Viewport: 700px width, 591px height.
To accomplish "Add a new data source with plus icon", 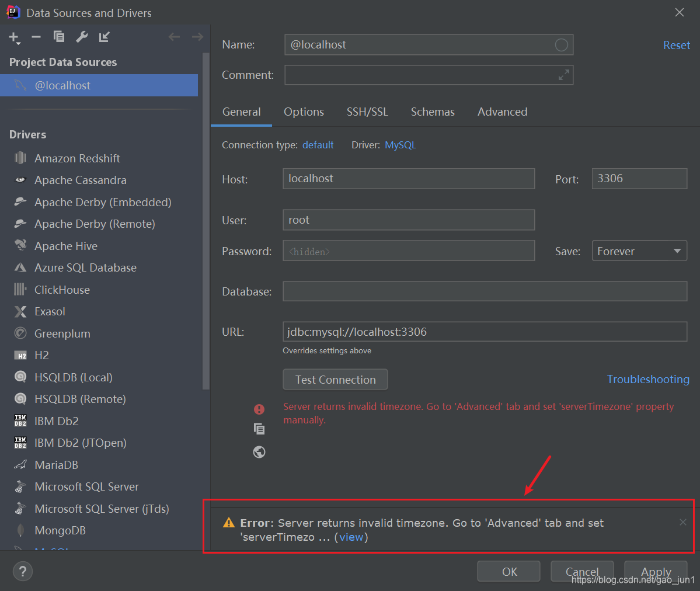I will [14, 37].
